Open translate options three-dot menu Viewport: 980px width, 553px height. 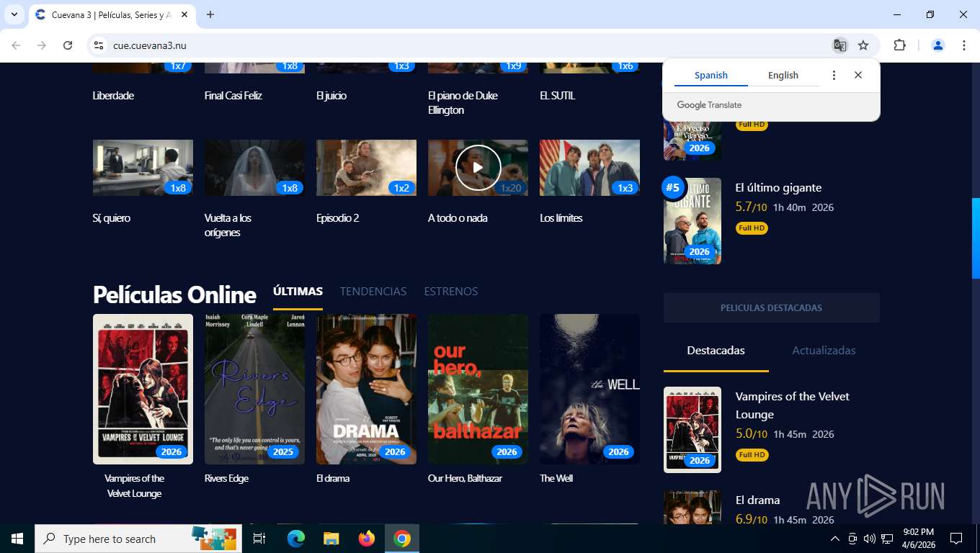point(834,75)
